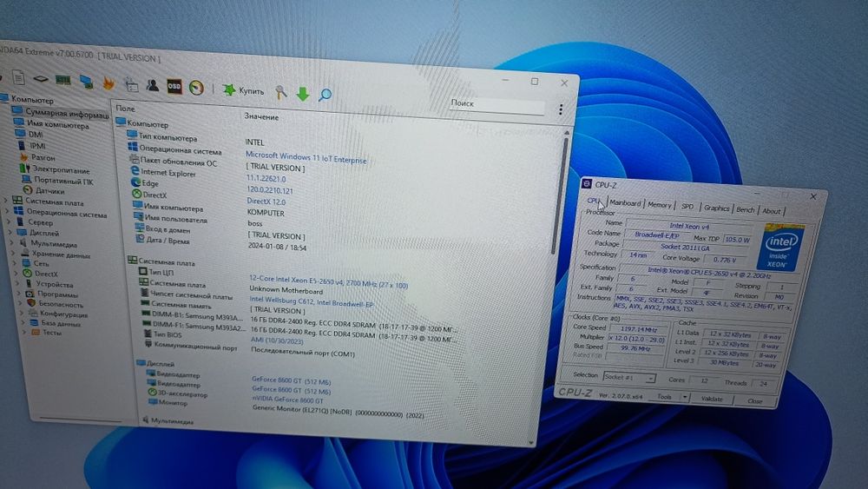Expand the Мультимедиа tree node
This screenshot has height=489, width=868.
coord(12,242)
